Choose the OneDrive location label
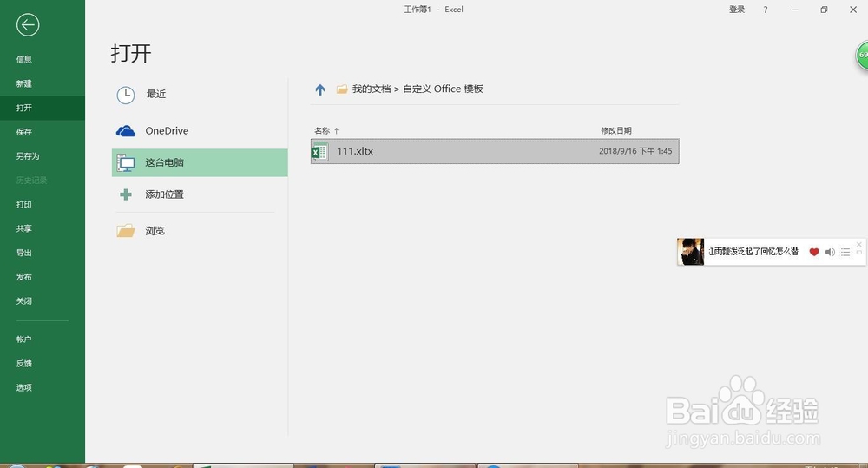The width and height of the screenshot is (868, 468). (167, 131)
